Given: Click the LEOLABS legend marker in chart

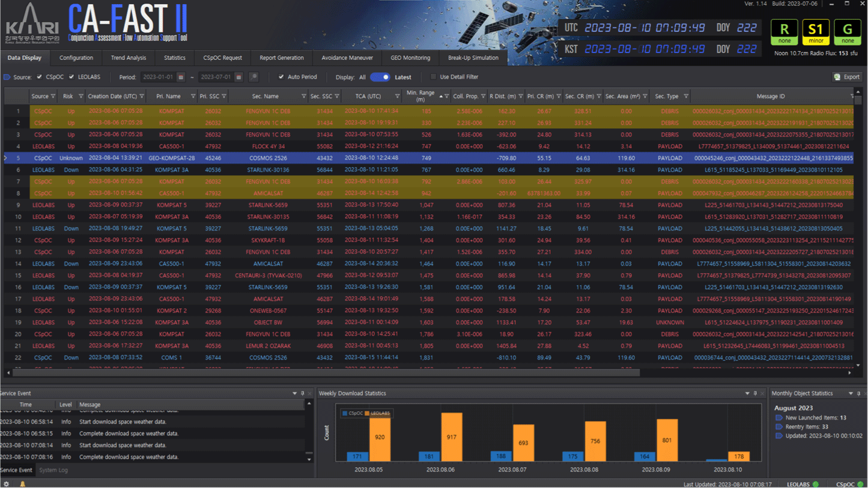Looking at the screenshot, I should click(368, 413).
